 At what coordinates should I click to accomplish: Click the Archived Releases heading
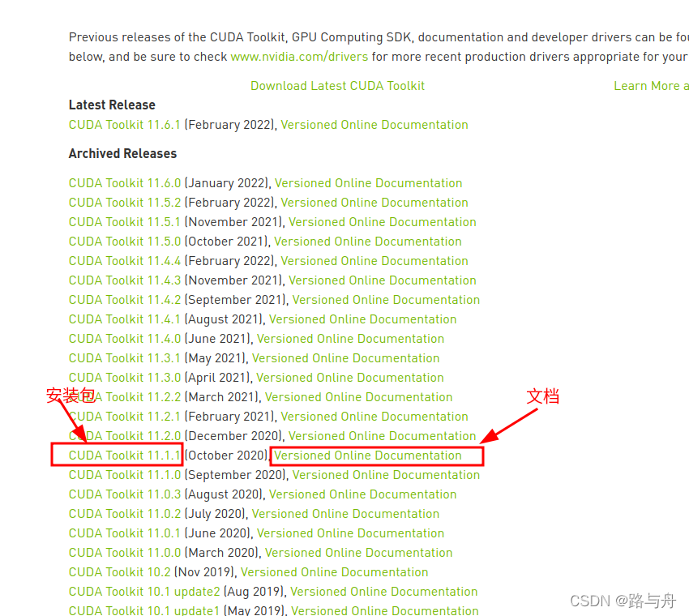tap(122, 154)
